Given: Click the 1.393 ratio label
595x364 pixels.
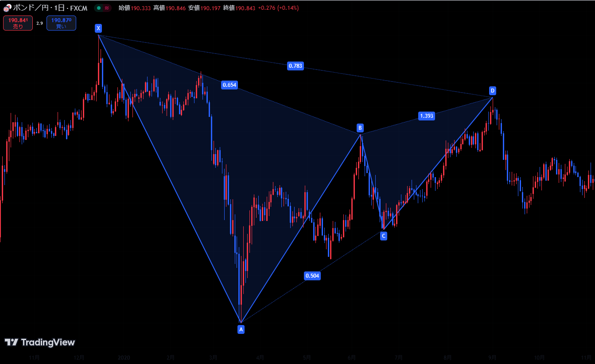Looking at the screenshot, I should click(x=426, y=116).
